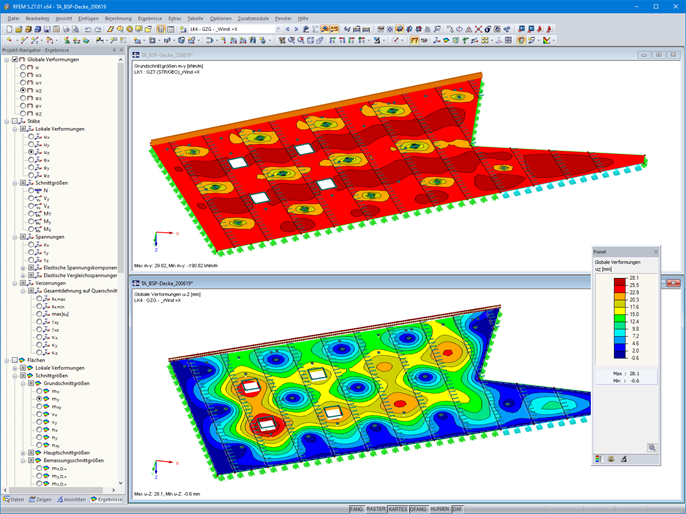This screenshot has height=514, width=686.
Task: Switch to the Ansichten navigator tab
Action: coord(71,499)
